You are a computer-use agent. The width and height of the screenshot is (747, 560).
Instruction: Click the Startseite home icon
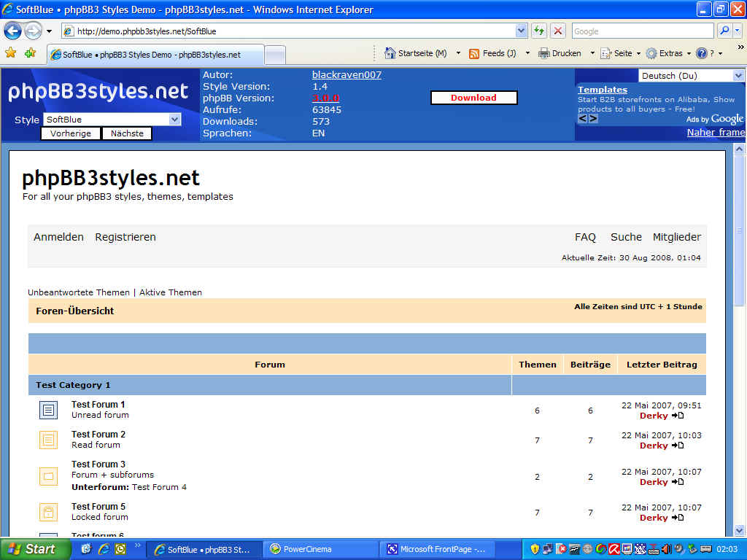[x=390, y=52]
